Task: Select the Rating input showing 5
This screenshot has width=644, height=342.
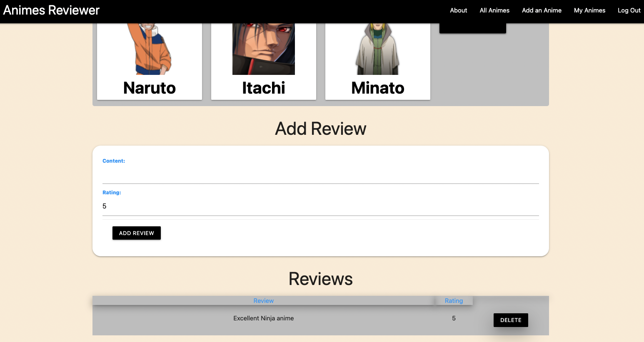Action: [320, 206]
